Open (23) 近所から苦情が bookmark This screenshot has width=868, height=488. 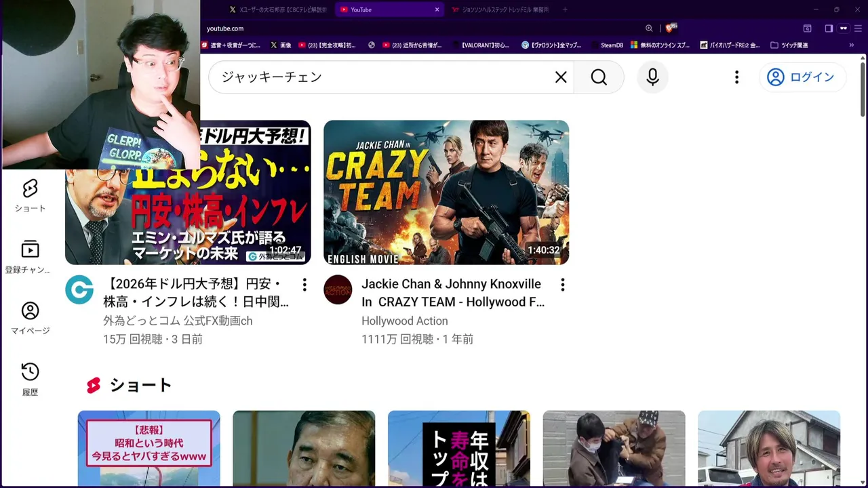pyautogui.click(x=412, y=45)
